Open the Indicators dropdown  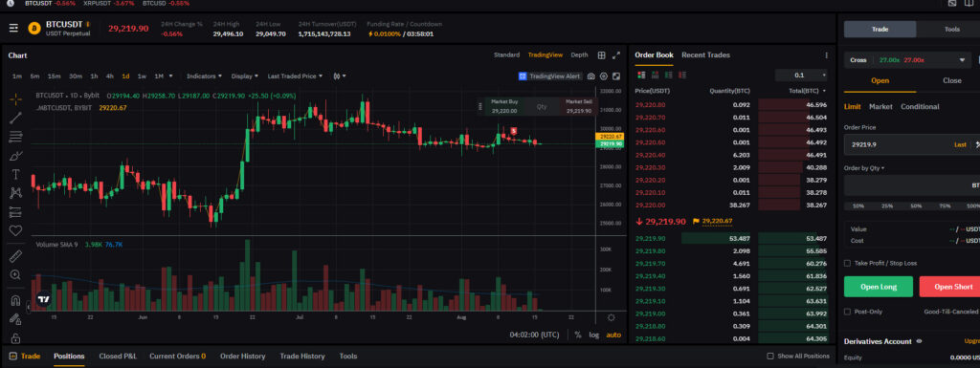tap(205, 76)
